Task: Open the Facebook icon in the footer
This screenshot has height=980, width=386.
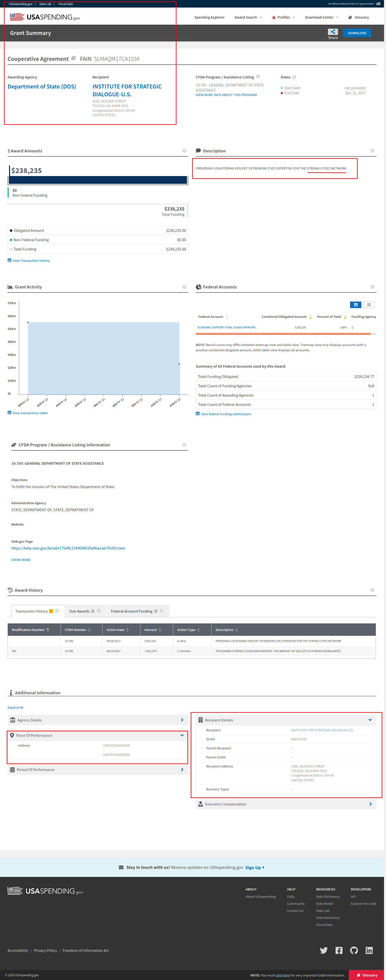Action: 339,950
